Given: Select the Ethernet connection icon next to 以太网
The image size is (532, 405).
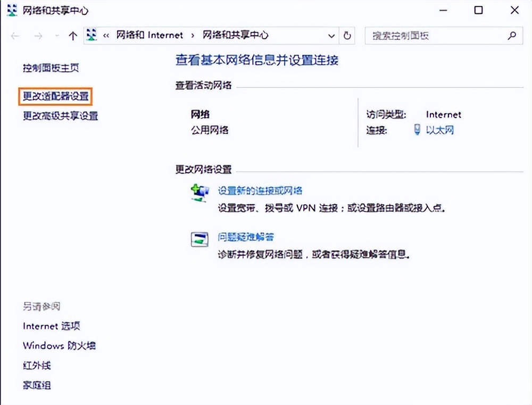Looking at the screenshot, I should coord(417,130).
